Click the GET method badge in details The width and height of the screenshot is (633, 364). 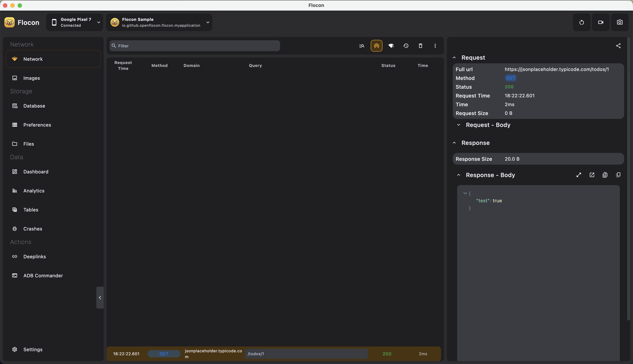point(511,78)
